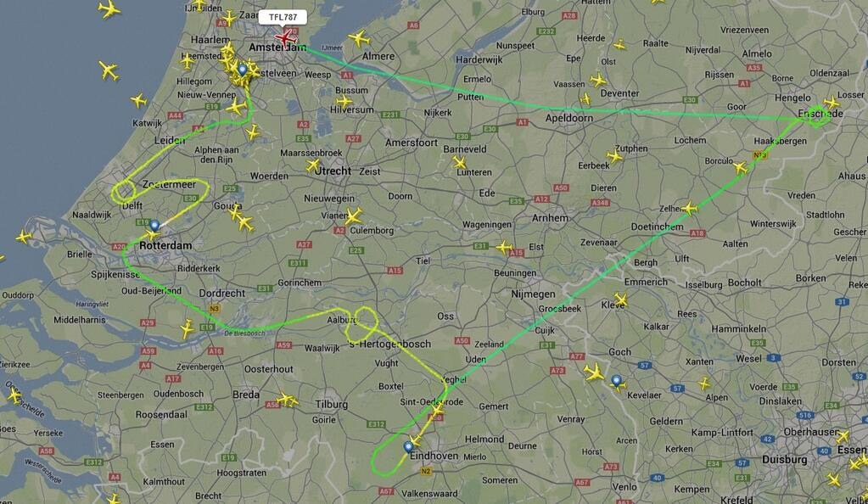Click the Eindhoven airport pin marker

(x=408, y=446)
